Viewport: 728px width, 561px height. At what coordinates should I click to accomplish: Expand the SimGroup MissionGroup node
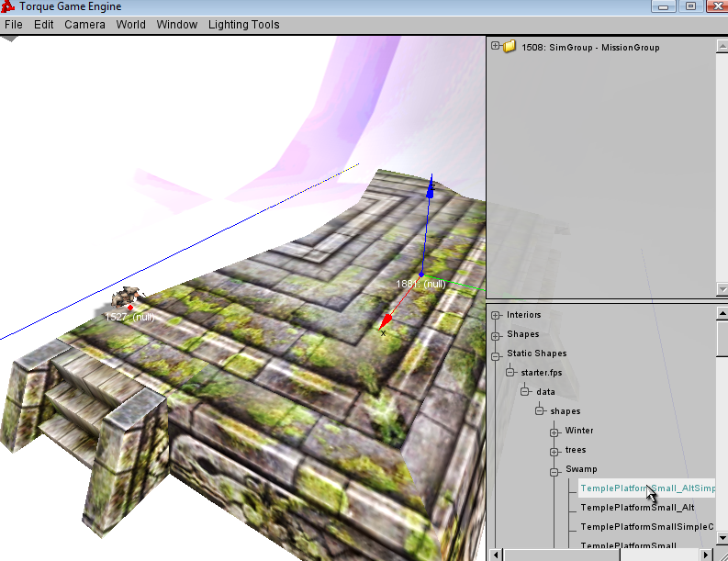(496, 46)
